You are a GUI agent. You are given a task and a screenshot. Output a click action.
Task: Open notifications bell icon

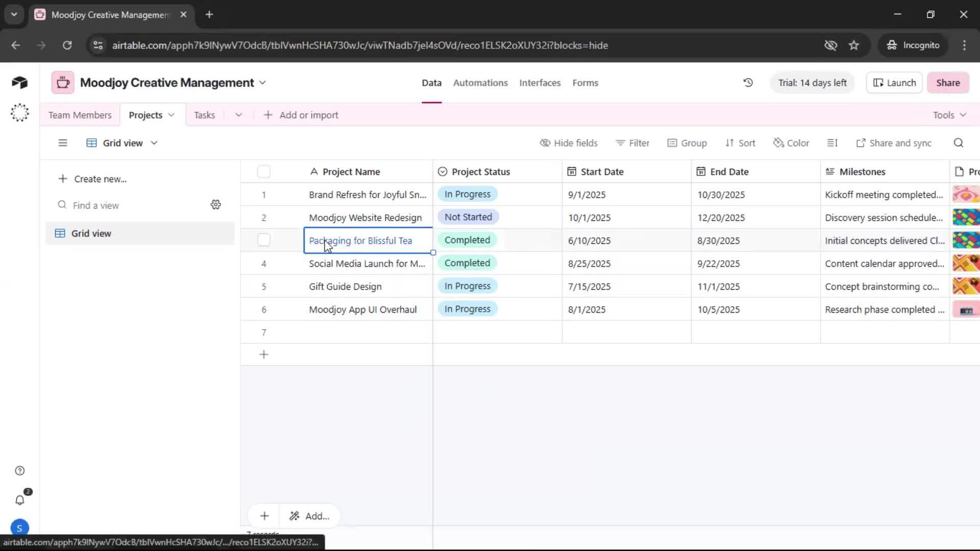(x=20, y=500)
